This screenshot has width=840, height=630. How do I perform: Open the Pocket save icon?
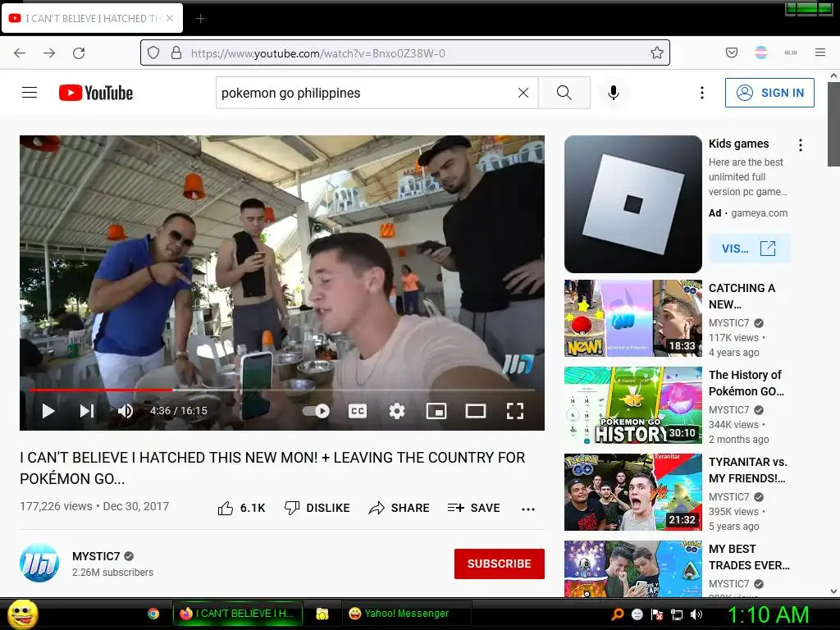(x=732, y=52)
